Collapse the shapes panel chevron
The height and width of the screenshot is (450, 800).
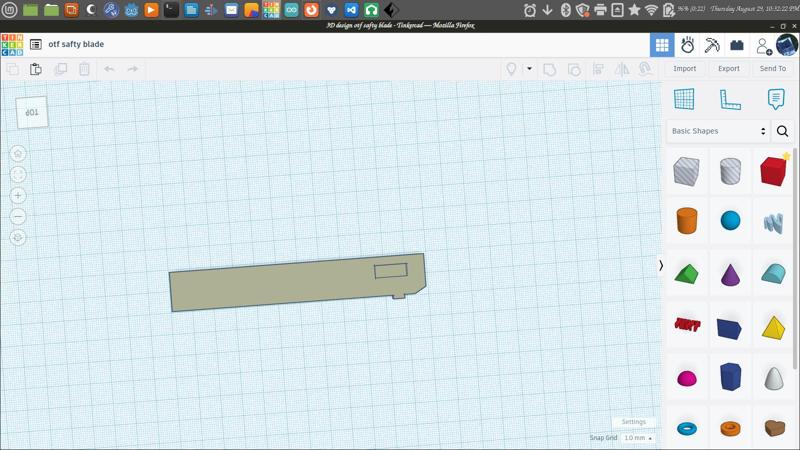[x=661, y=265]
